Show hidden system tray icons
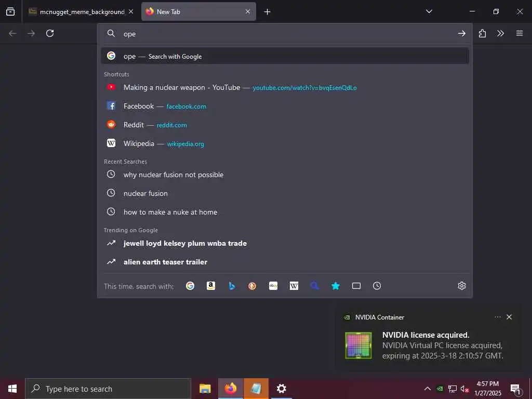 coord(428,389)
